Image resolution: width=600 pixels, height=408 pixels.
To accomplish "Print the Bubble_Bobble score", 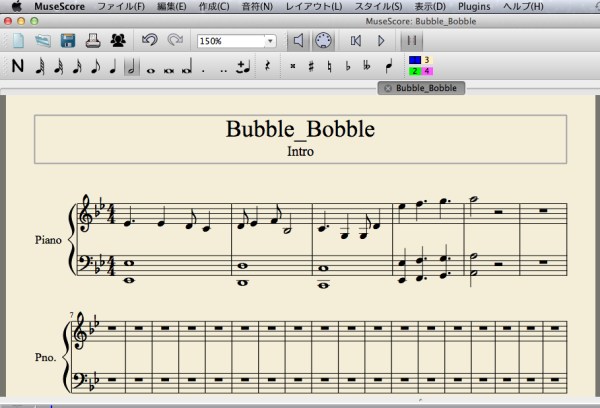I will pyautogui.click(x=93, y=41).
